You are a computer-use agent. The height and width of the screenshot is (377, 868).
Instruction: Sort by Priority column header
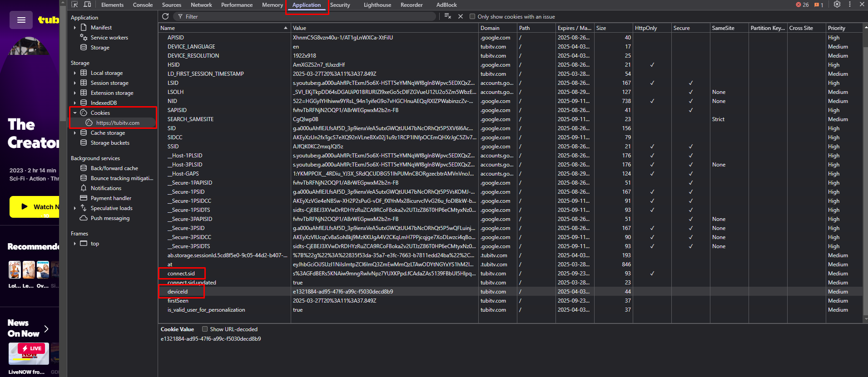click(844, 28)
